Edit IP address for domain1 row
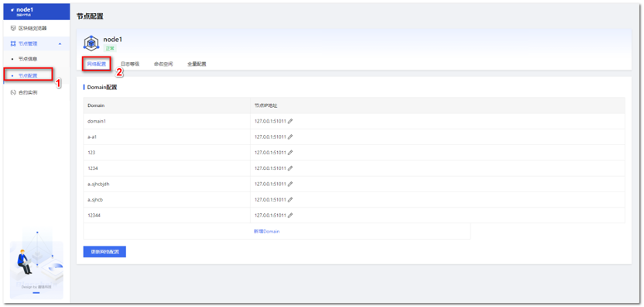Viewport: 644px width, 307px height. coord(290,121)
